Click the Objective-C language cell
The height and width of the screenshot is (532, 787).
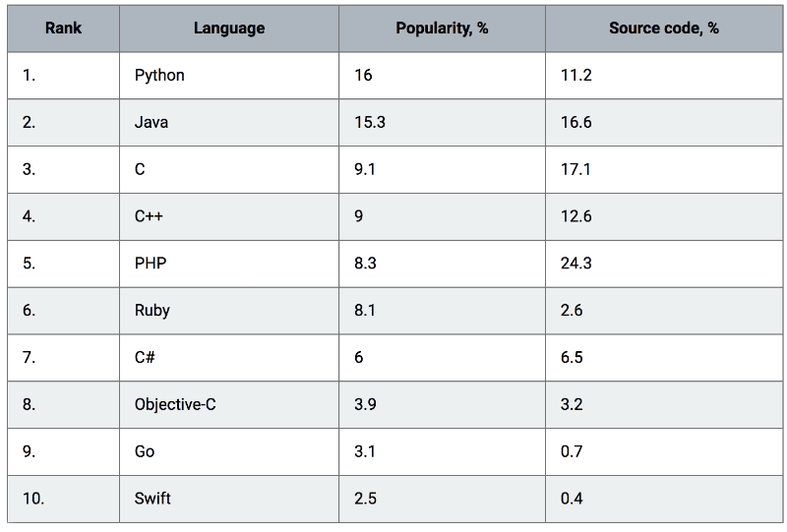tap(229, 404)
